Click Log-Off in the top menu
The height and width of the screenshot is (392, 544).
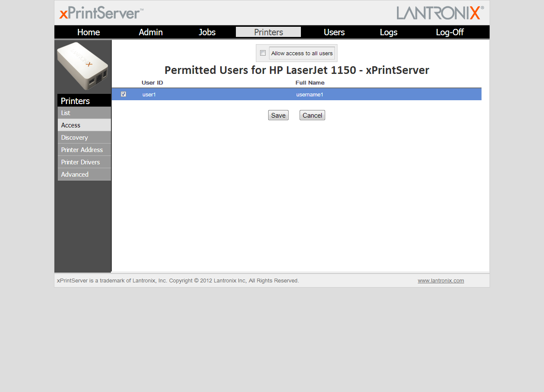click(450, 32)
